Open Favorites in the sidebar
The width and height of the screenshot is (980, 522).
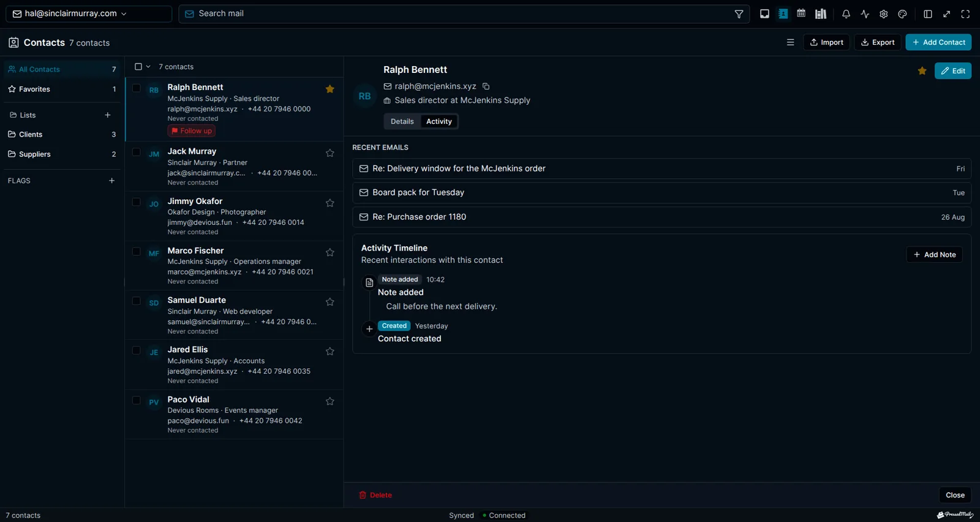point(62,89)
